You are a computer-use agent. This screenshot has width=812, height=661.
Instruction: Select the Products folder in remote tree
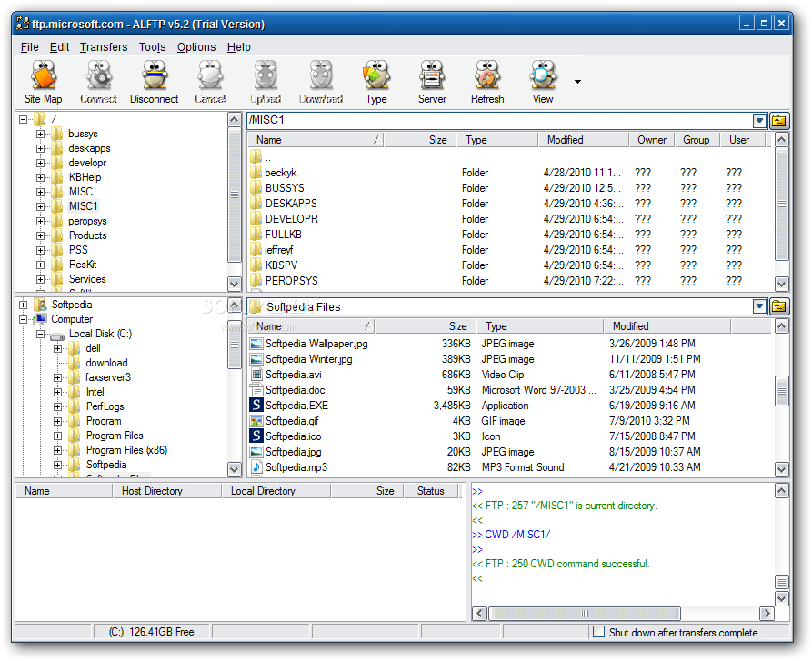pos(87,235)
